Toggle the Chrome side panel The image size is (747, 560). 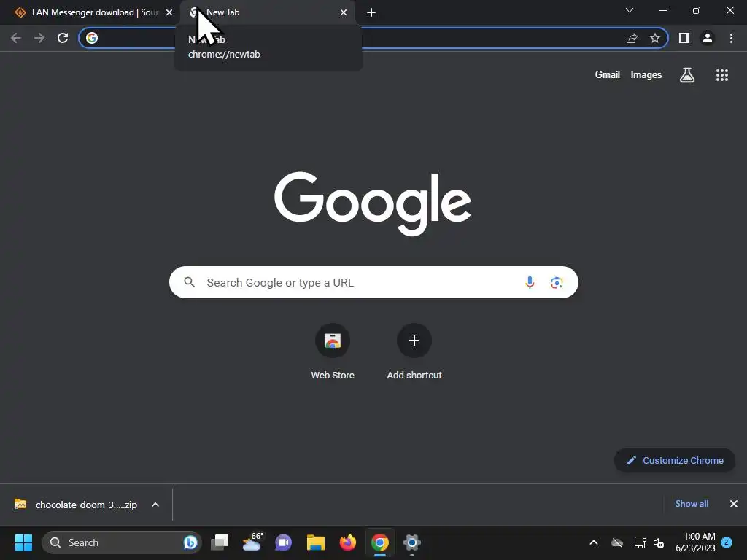tap(684, 38)
